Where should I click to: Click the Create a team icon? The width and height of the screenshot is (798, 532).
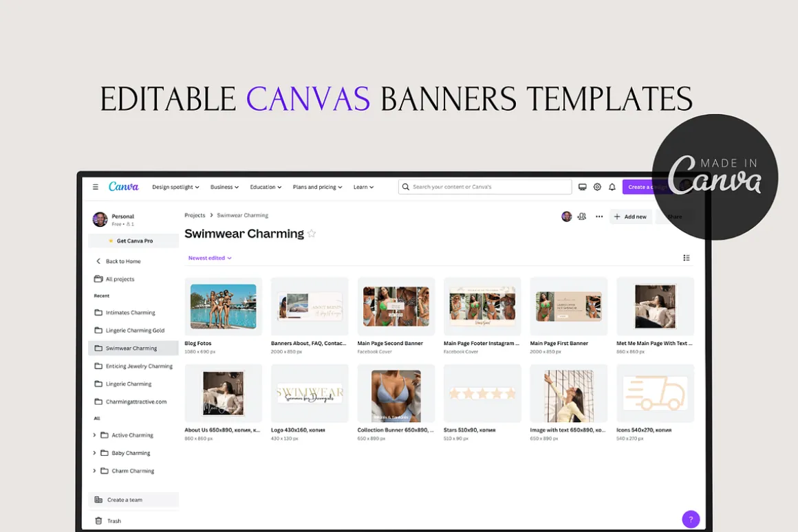coord(98,500)
